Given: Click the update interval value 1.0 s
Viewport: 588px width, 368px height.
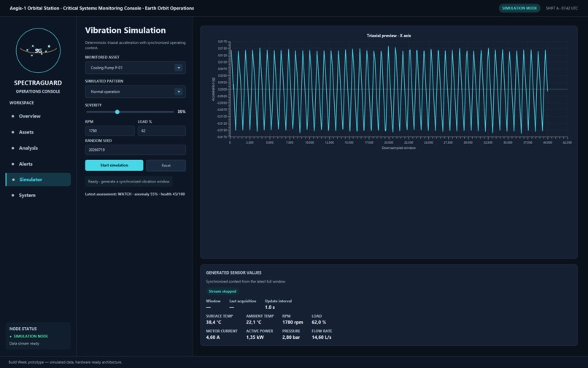Looking at the screenshot, I should (270, 307).
